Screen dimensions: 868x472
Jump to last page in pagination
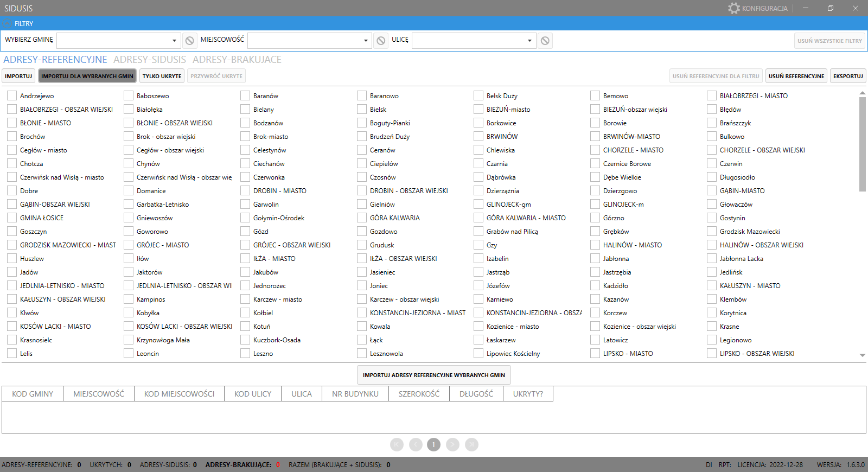click(x=471, y=445)
